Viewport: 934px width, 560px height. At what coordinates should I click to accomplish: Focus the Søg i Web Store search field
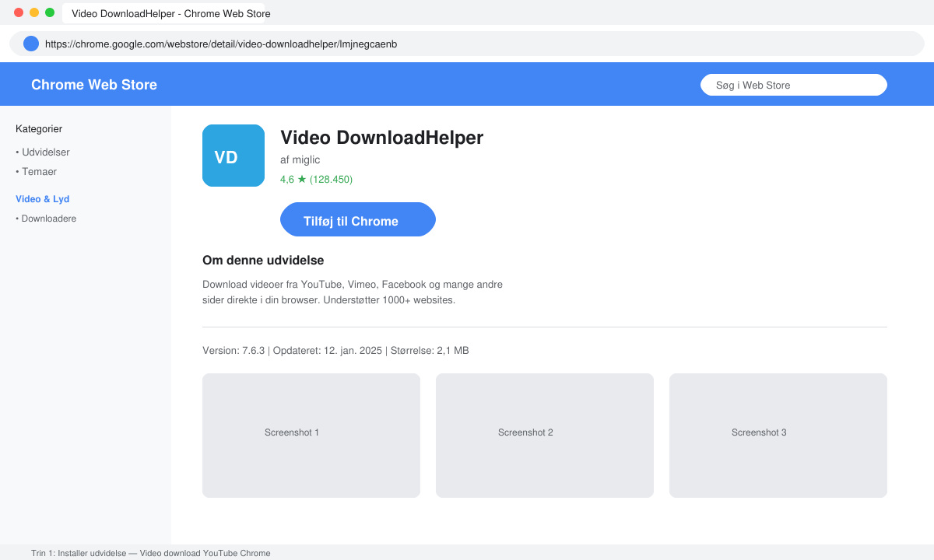point(794,85)
